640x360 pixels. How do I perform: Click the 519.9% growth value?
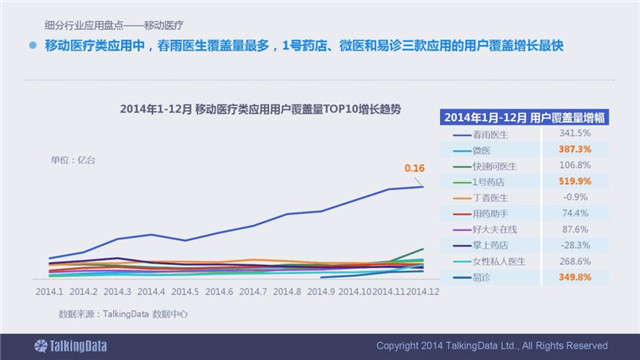click(x=575, y=181)
